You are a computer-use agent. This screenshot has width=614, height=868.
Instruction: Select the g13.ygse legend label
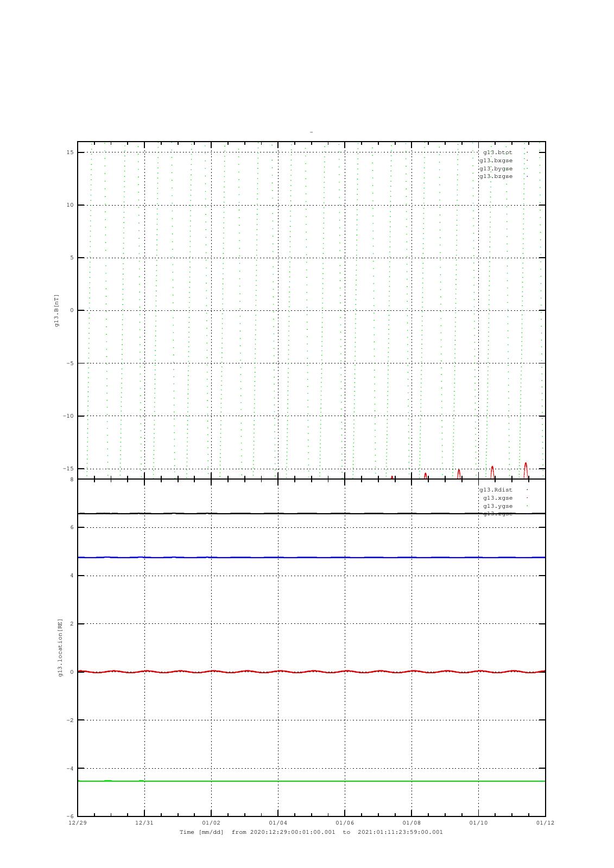pos(498,506)
